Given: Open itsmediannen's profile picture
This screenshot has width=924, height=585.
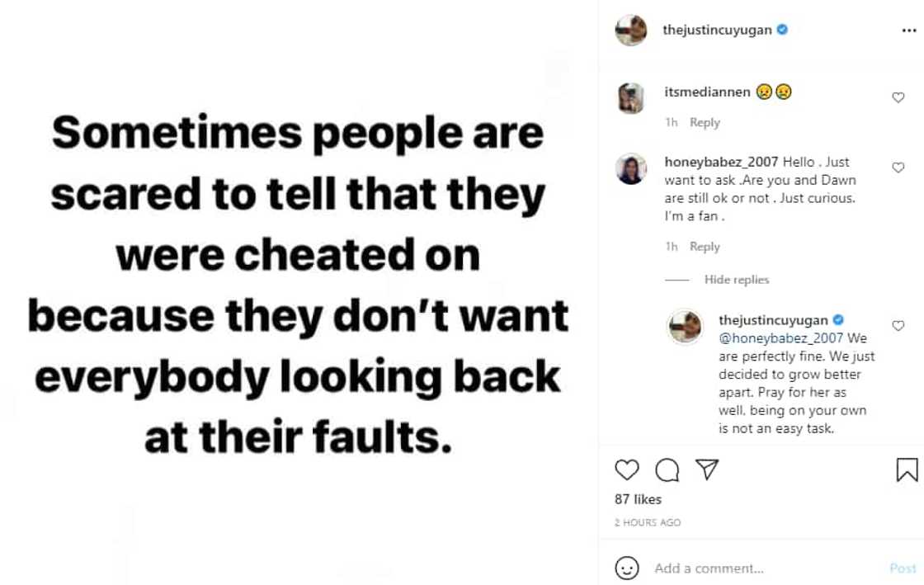Looking at the screenshot, I should [631, 98].
